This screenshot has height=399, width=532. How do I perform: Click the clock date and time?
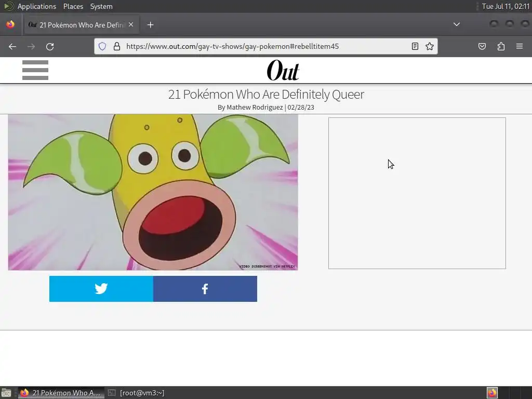point(506,6)
